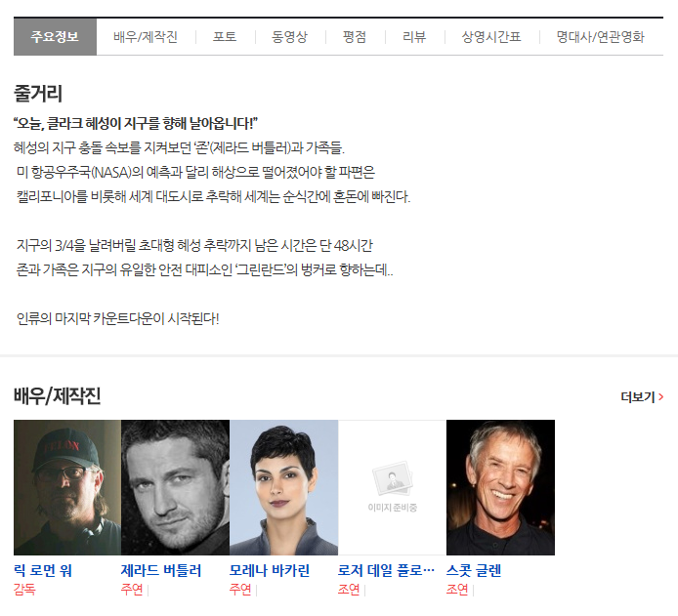
Task: Click the 배우/제작진 section heading
Action: [57, 396]
